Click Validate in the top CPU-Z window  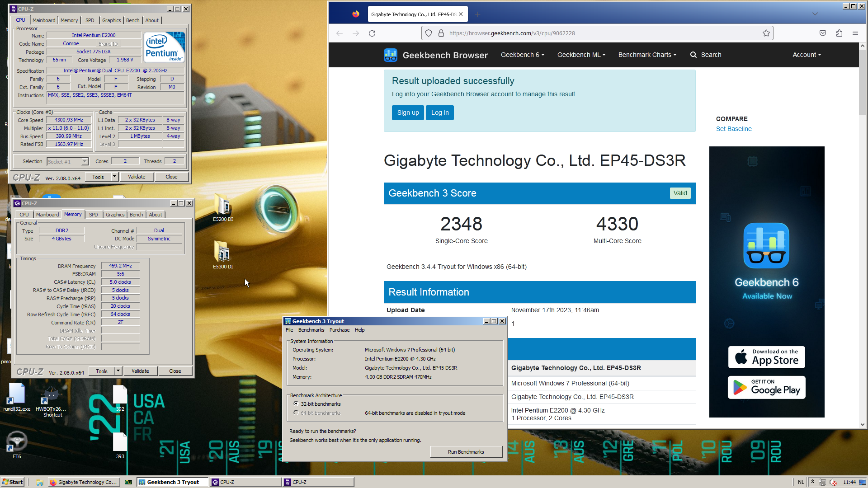click(x=137, y=177)
